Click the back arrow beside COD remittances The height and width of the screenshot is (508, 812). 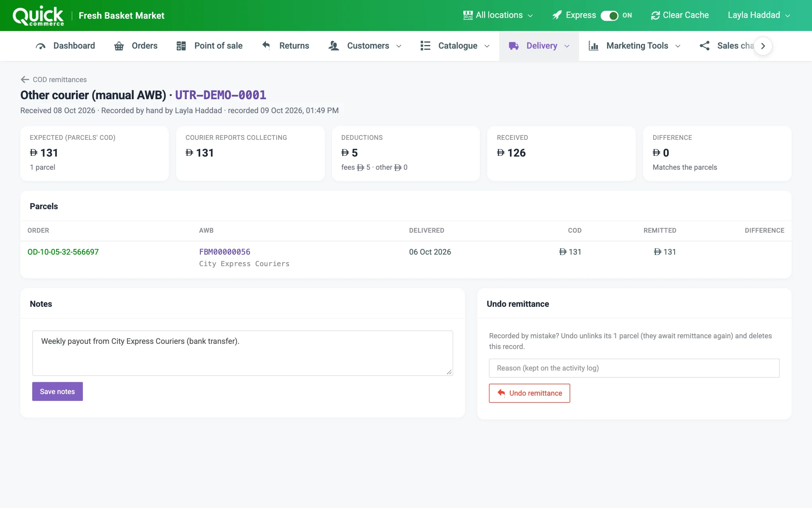point(25,80)
